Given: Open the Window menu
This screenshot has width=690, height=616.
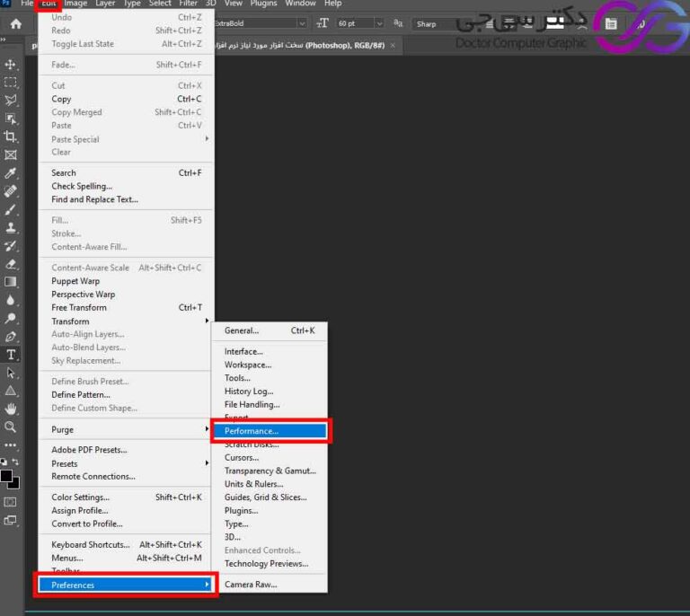Looking at the screenshot, I should pos(300,4).
